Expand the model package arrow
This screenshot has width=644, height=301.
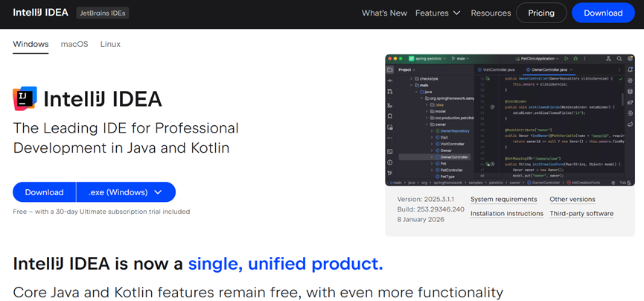pos(427,112)
